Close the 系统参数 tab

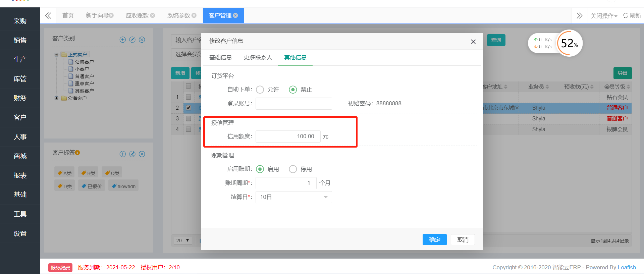[194, 15]
